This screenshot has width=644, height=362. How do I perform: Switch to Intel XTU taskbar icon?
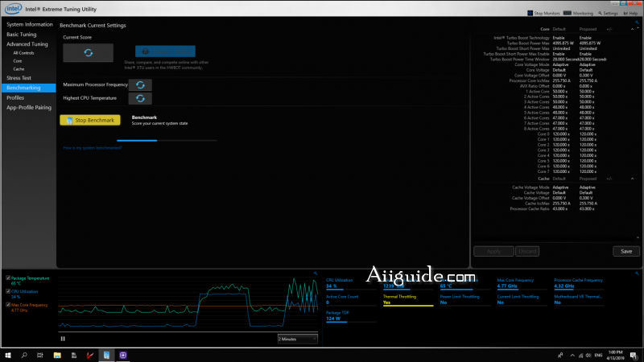click(106, 355)
